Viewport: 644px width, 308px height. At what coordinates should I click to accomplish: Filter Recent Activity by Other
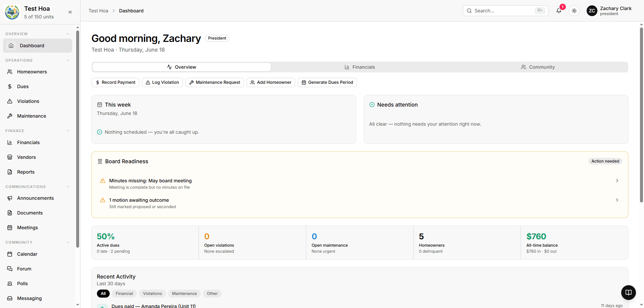tap(212, 294)
